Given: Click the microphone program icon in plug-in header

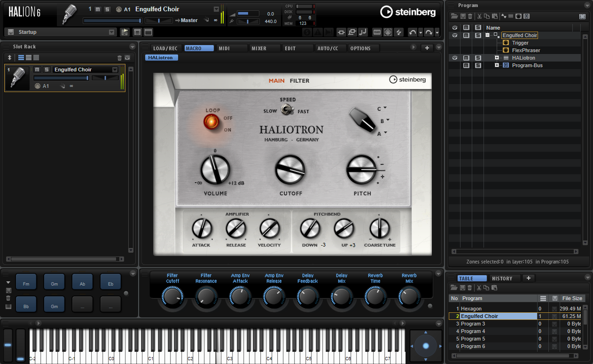Looking at the screenshot, I should (x=70, y=14).
